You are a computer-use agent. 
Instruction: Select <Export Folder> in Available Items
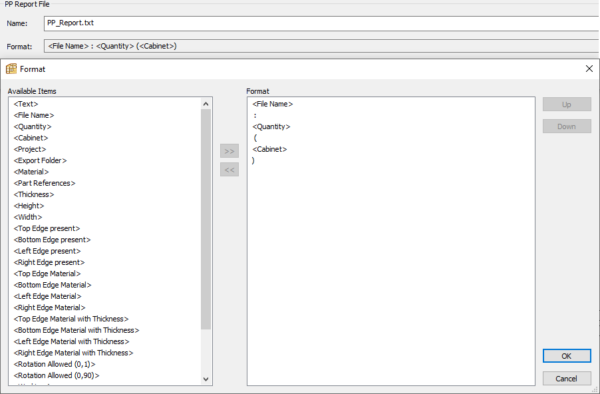pyautogui.click(x=40, y=160)
